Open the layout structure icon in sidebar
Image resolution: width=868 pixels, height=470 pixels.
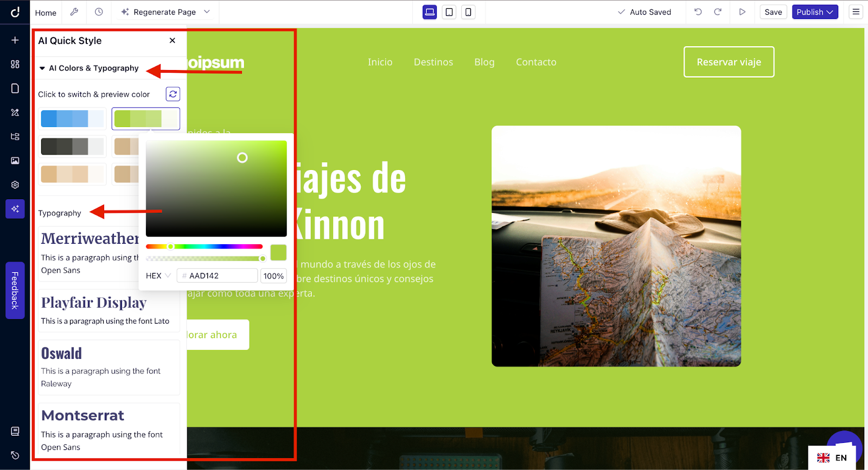[x=15, y=136]
